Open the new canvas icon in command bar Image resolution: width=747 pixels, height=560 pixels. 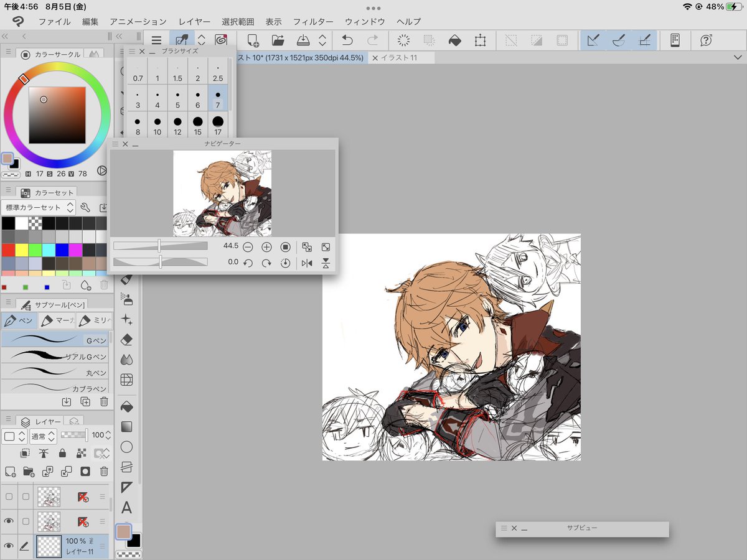tap(253, 40)
